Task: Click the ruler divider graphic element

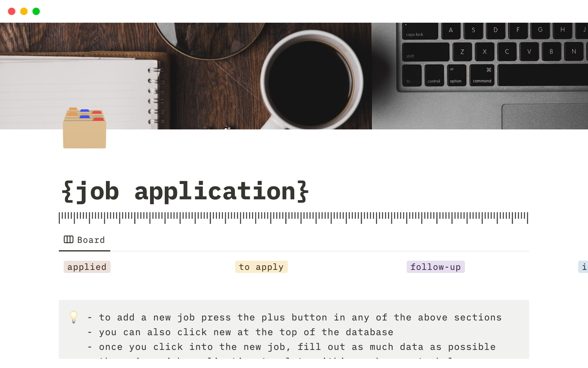Action: (x=294, y=217)
